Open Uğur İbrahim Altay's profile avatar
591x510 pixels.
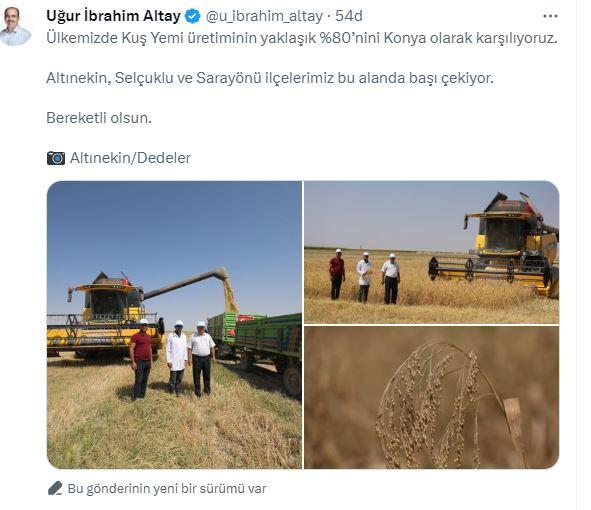[x=14, y=26]
